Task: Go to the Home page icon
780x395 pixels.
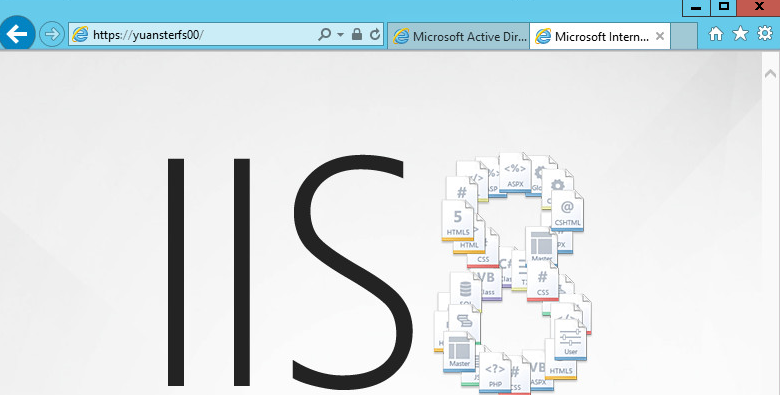Action: (715, 34)
